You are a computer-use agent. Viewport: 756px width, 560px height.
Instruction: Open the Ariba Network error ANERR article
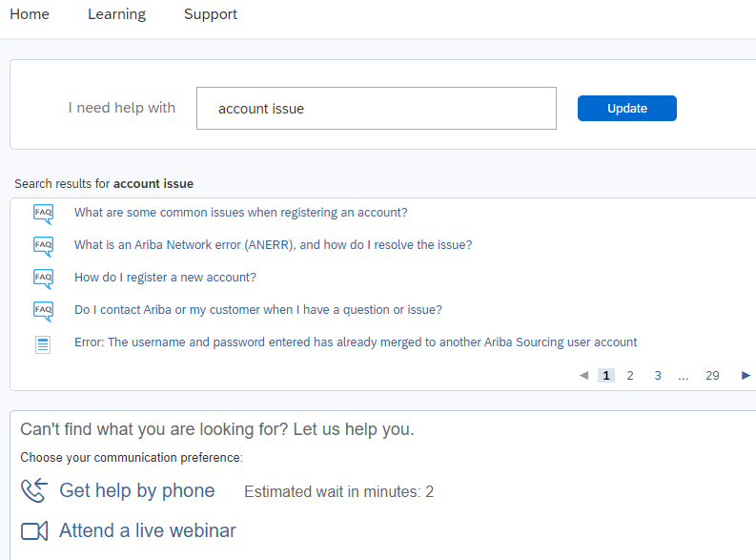[x=273, y=245]
